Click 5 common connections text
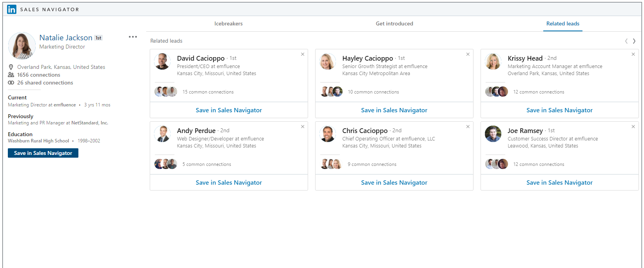The width and height of the screenshot is (644, 268). click(207, 164)
